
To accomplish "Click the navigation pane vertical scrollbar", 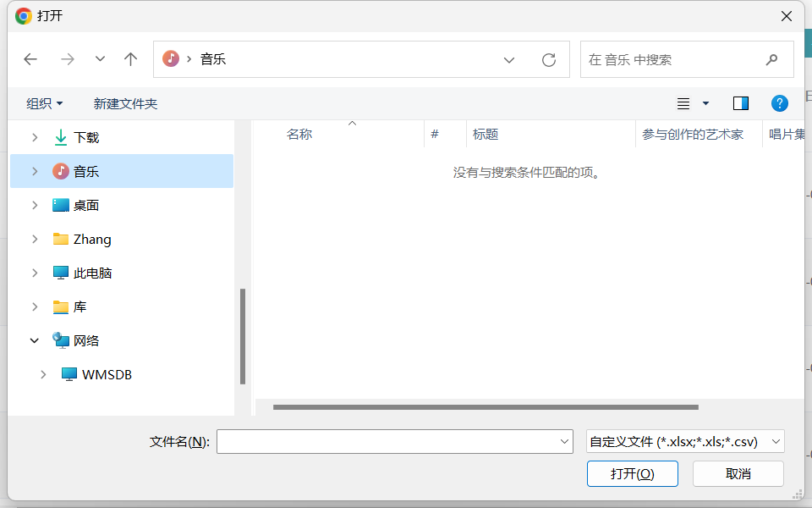I will 243,336.
